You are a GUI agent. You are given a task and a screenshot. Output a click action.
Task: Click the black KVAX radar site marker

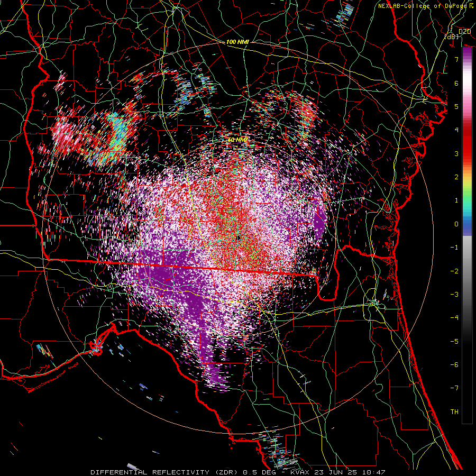coord(239,239)
